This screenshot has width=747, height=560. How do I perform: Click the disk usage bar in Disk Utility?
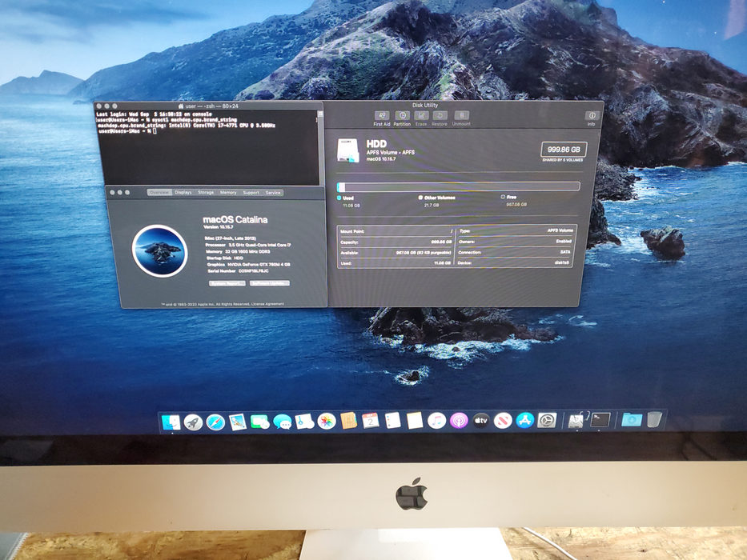click(458, 186)
